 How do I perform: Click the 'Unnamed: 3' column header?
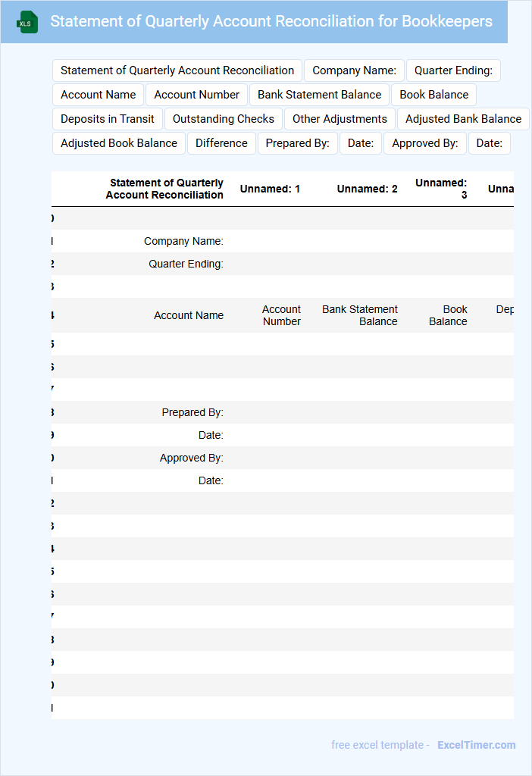tap(441, 189)
